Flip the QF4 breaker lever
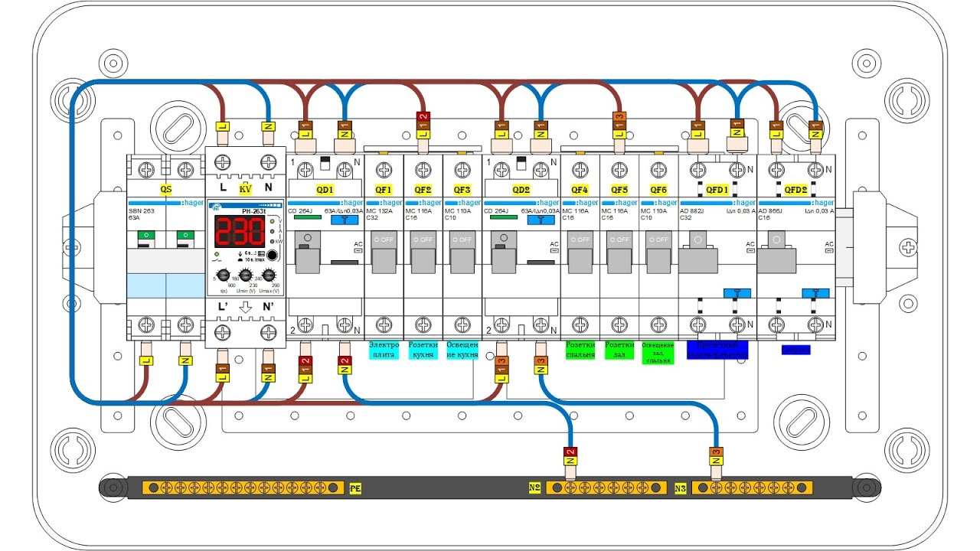 pyautogui.click(x=580, y=252)
